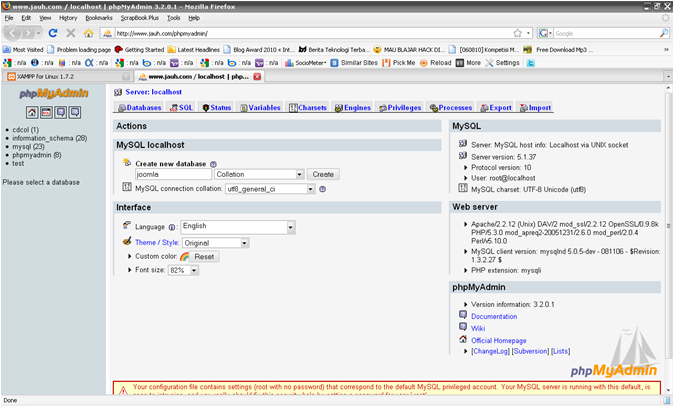Screen dimensions: 676x411
Task: Open the Font size dropdown showing 82%
Action: click(x=183, y=270)
